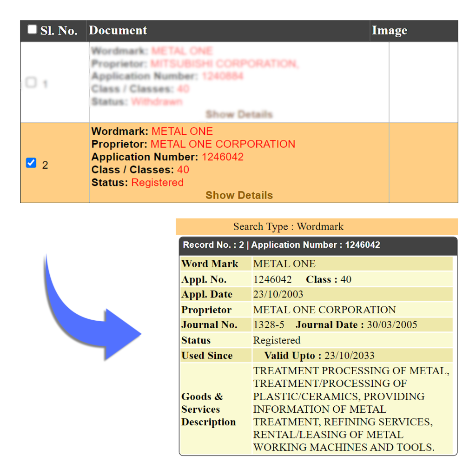
Task: Click the Document column header
Action: 118,31
